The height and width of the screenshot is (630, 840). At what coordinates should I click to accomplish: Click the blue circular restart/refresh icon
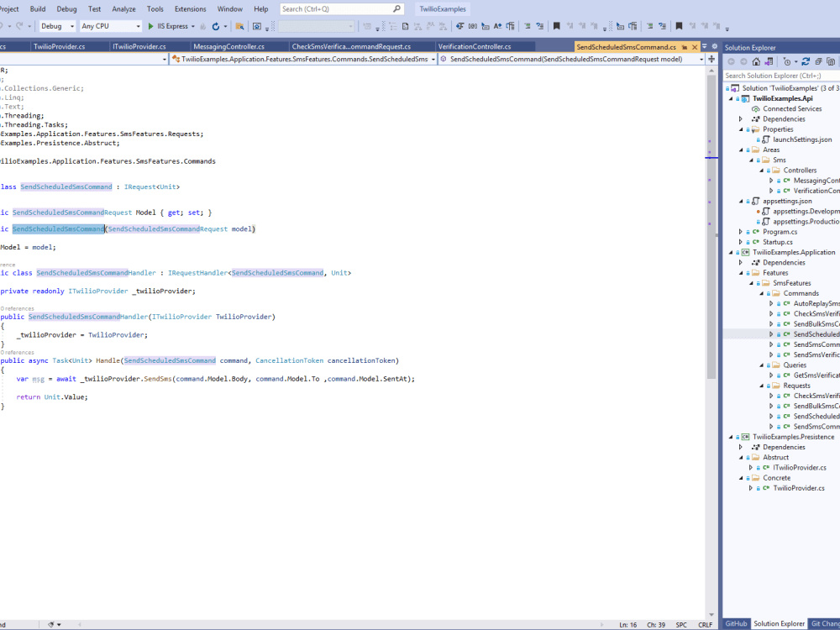[x=216, y=26]
